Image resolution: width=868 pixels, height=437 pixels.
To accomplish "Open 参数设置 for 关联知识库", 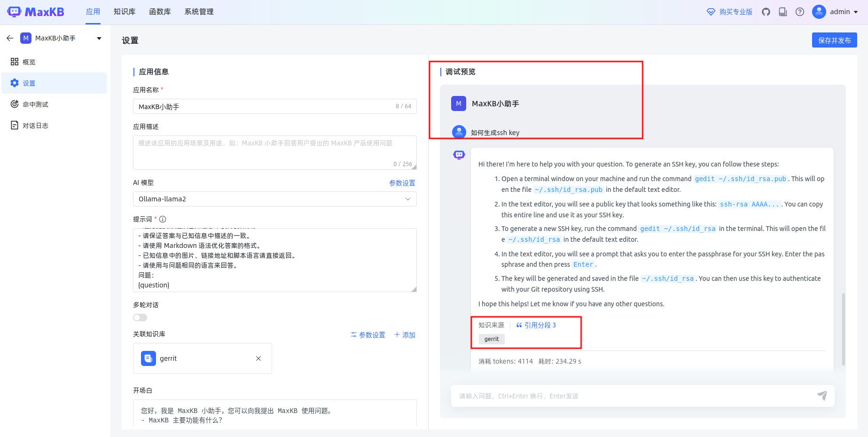I will point(368,335).
